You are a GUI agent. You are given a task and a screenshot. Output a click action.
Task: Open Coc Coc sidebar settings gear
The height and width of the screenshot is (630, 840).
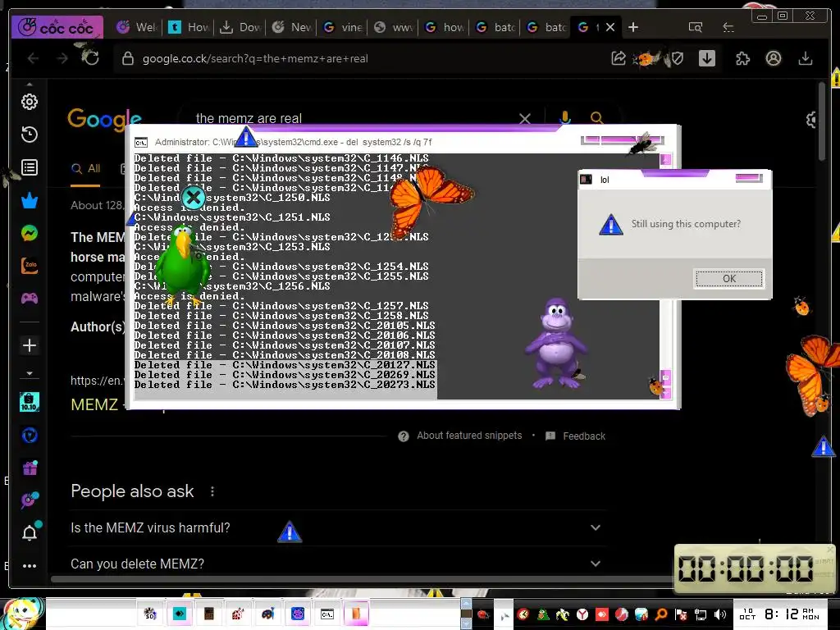point(30,102)
